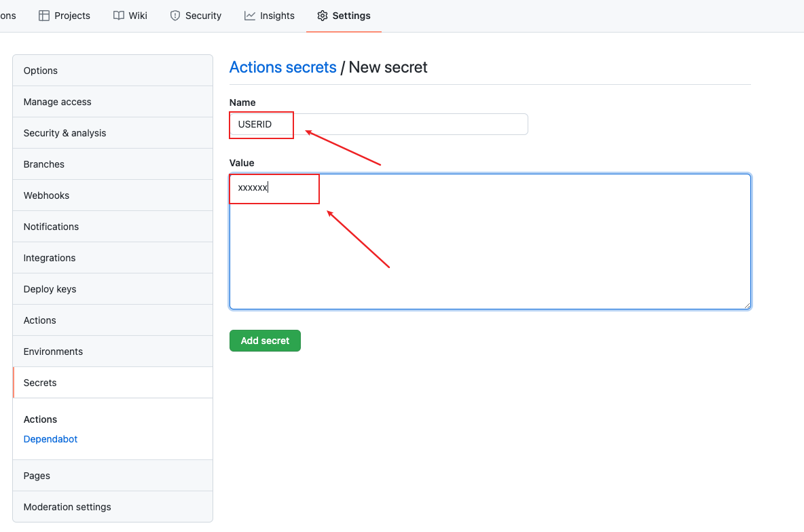Open Deploy keys settings
The height and width of the screenshot is (532, 804).
click(50, 289)
